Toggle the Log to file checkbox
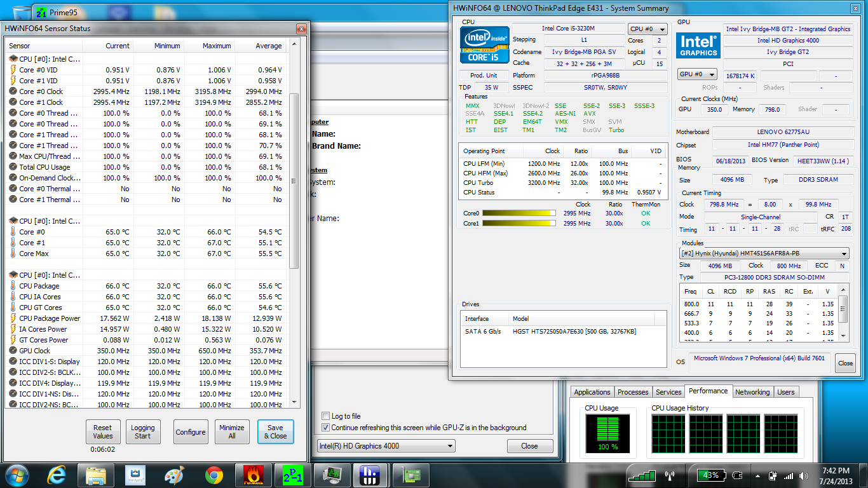This screenshot has width=868, height=488. tap(326, 416)
